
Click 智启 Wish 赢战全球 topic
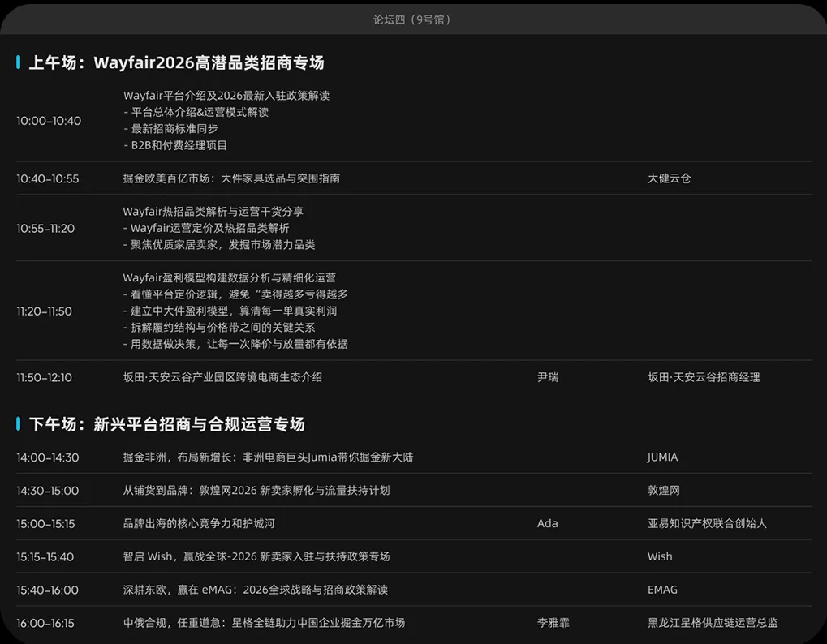tap(256, 557)
